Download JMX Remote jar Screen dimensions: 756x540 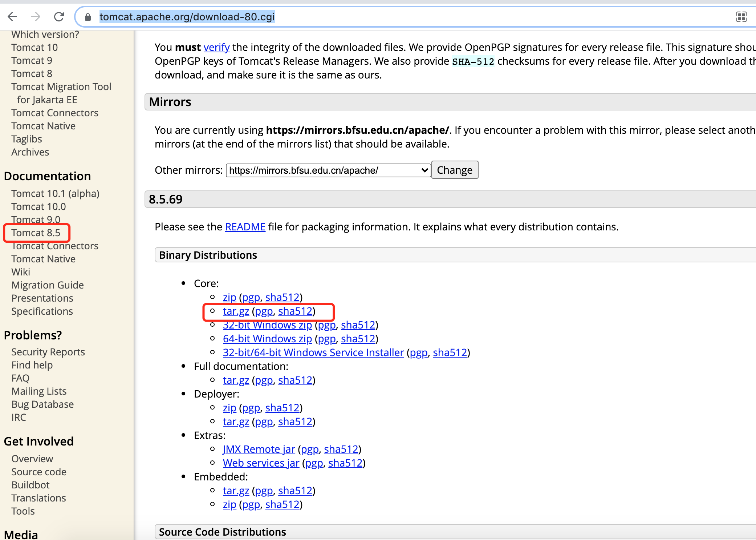click(259, 449)
